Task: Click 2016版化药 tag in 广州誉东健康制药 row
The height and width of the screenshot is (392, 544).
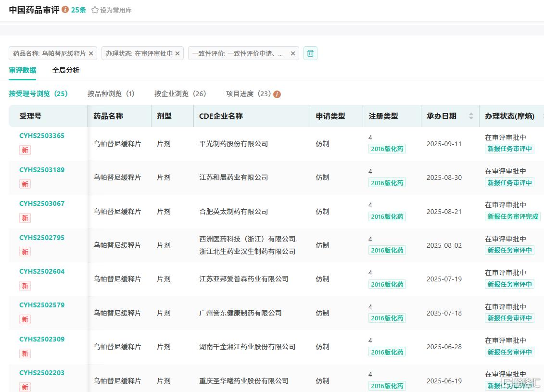Action: pos(387,318)
